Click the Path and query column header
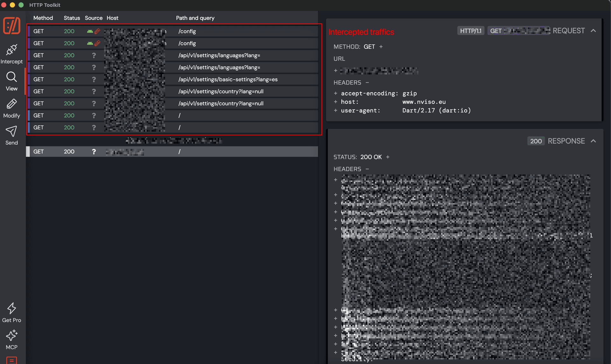Image resolution: width=611 pixels, height=364 pixels. [195, 18]
